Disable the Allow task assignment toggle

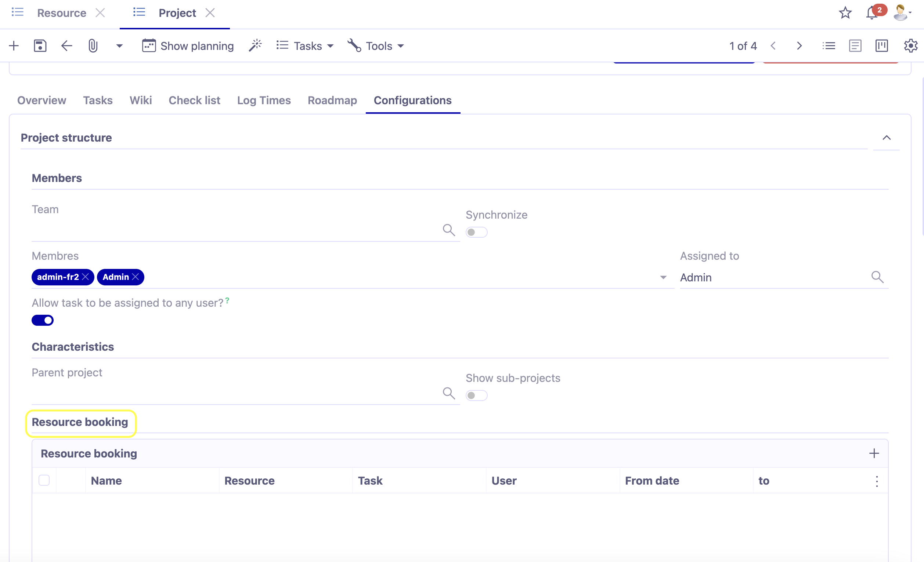pyautogui.click(x=42, y=320)
